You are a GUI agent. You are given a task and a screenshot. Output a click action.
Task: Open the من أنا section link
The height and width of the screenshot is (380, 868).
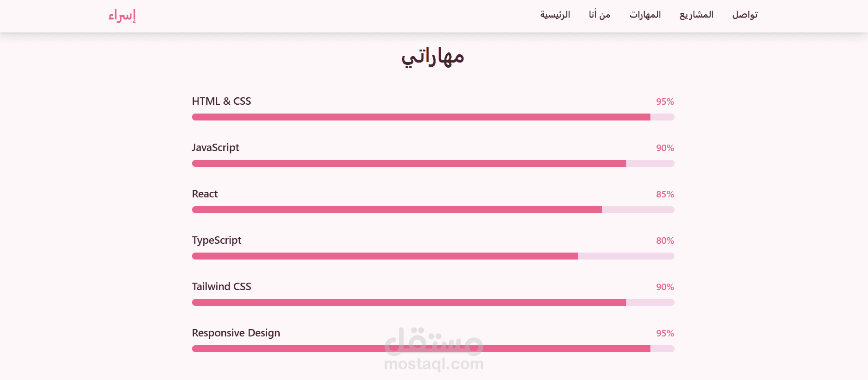[599, 15]
